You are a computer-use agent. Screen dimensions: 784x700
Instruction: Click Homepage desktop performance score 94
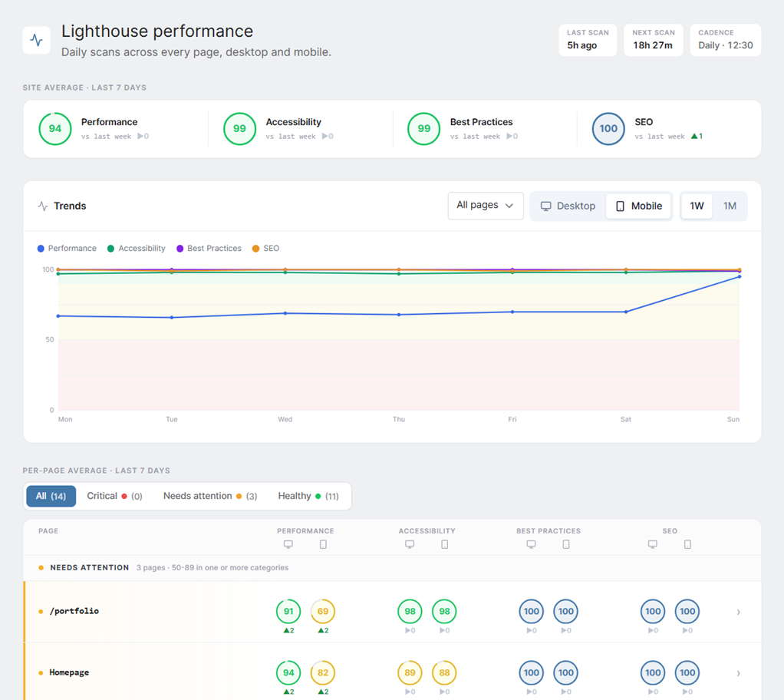[x=288, y=673]
